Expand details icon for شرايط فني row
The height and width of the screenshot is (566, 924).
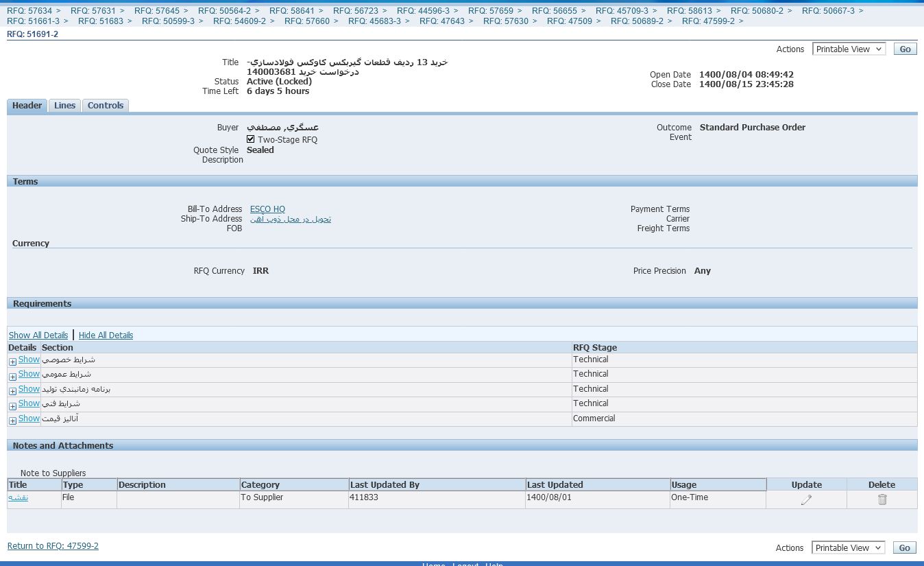tap(12, 406)
